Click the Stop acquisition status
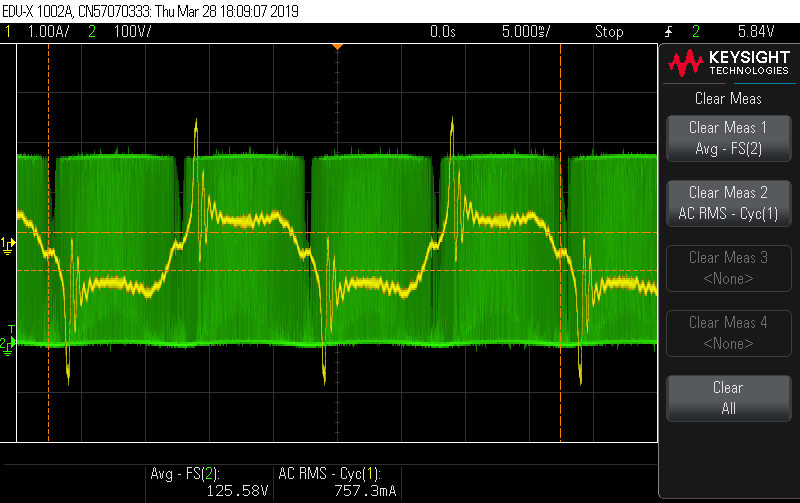The image size is (800, 503). [x=609, y=32]
